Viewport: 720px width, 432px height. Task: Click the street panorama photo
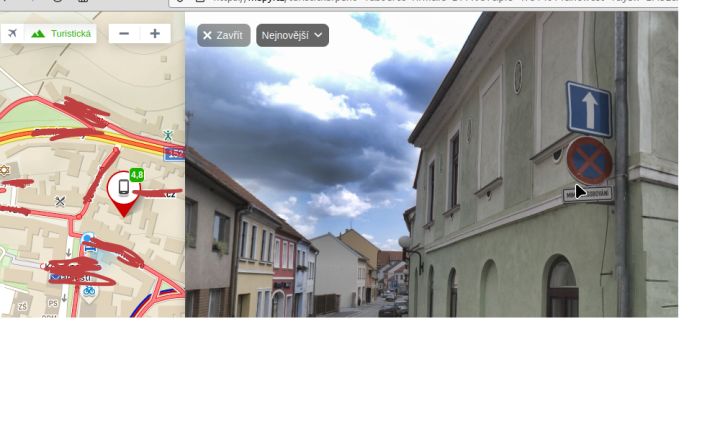tap(431, 164)
